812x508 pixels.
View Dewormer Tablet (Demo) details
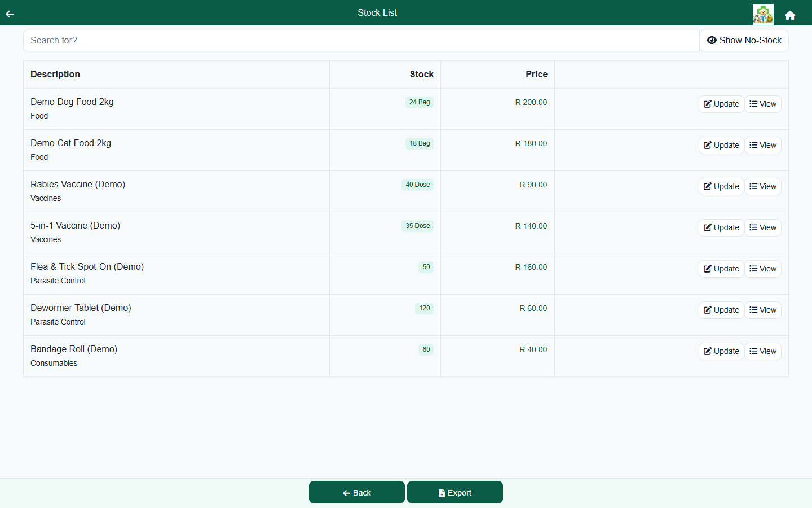pyautogui.click(x=763, y=310)
